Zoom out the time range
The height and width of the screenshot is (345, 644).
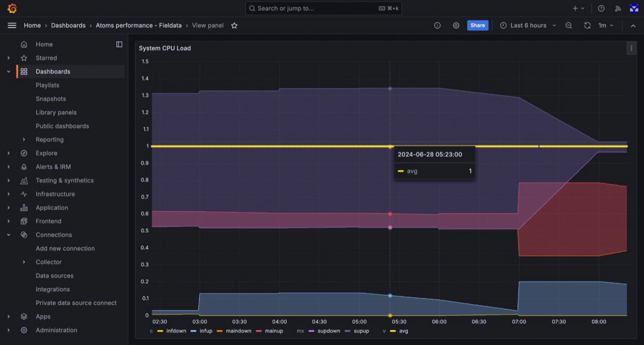pos(568,26)
